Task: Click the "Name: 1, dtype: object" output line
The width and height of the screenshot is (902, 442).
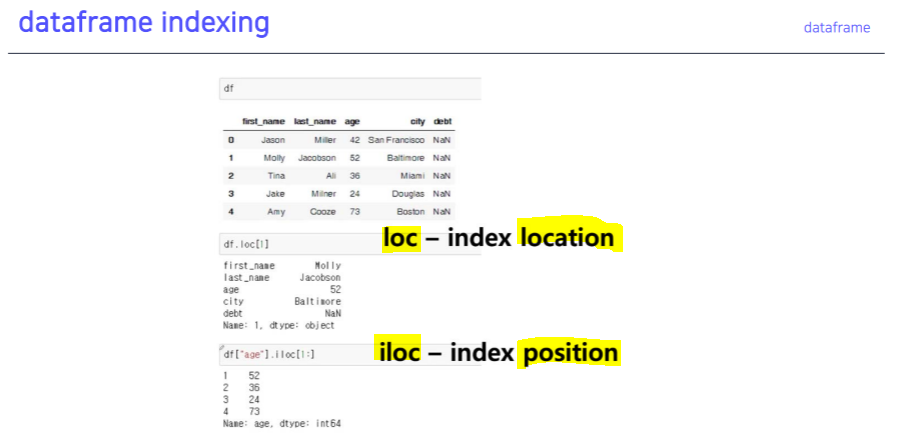Action: click(x=278, y=326)
